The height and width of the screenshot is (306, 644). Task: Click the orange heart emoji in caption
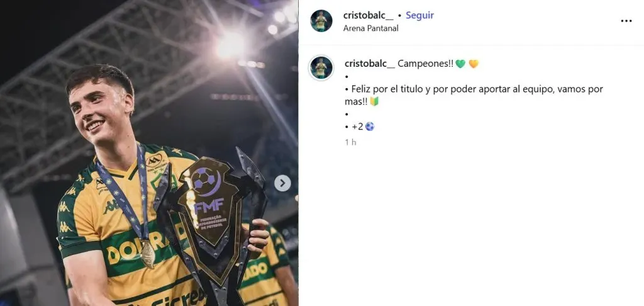pos(474,64)
